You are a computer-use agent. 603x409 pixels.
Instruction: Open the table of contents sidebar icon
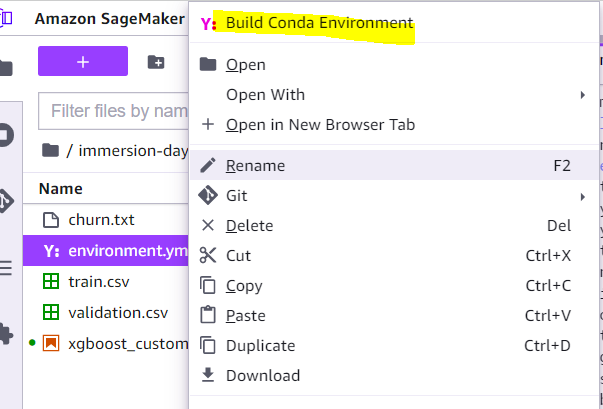click(x=5, y=268)
